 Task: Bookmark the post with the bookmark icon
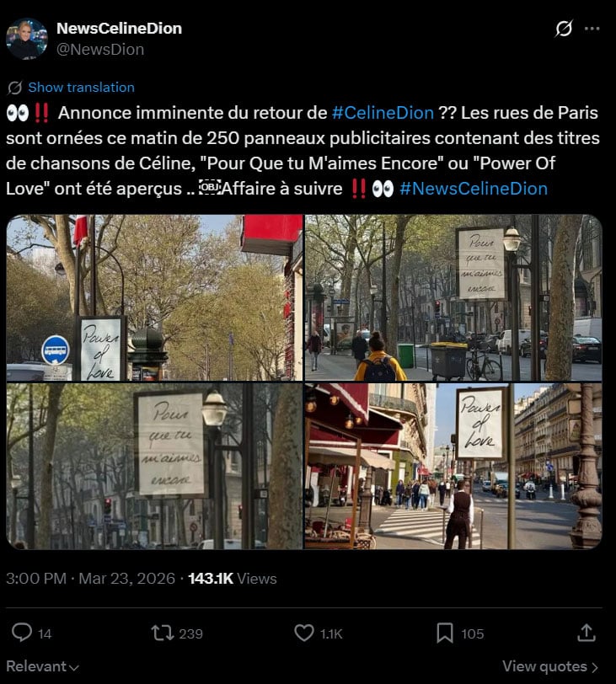click(x=445, y=633)
